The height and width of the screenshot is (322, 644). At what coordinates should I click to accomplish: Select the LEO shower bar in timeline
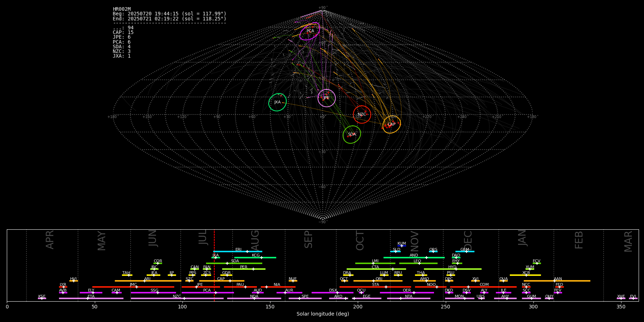click(418, 263)
